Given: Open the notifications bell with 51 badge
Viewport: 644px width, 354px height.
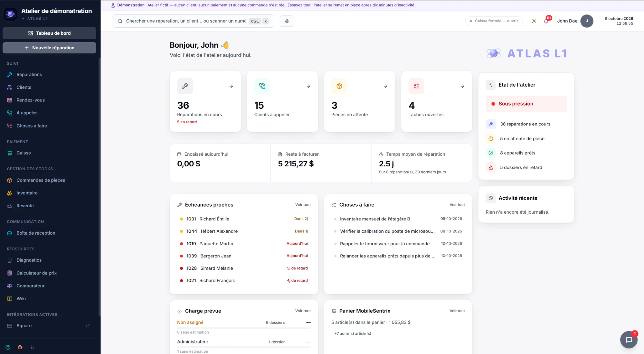Looking at the screenshot, I should click(x=546, y=21).
